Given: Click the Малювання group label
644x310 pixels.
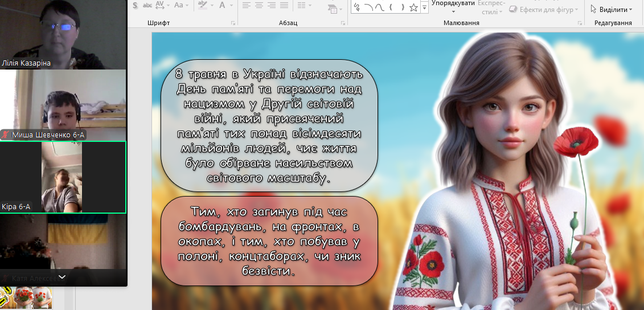Looking at the screenshot, I should point(461,23).
